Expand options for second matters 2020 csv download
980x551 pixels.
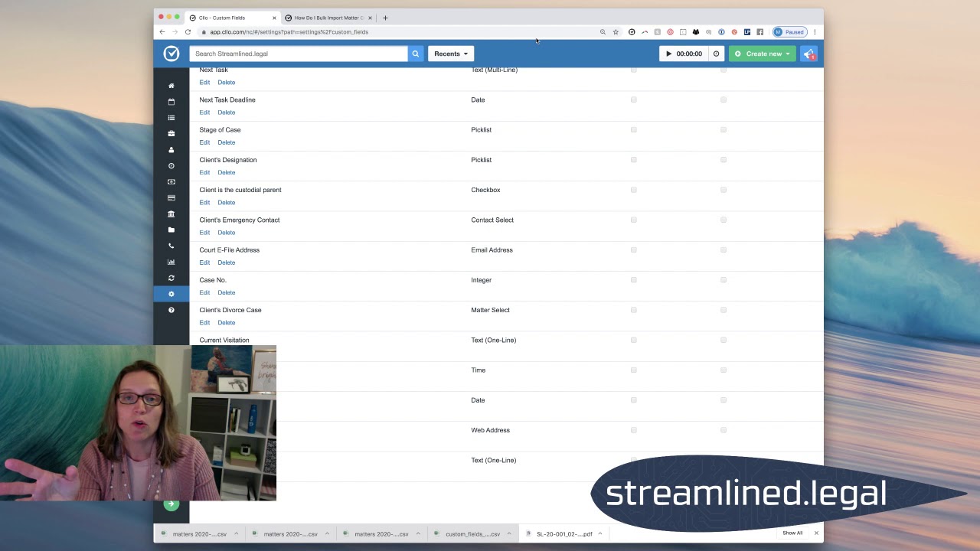click(327, 534)
